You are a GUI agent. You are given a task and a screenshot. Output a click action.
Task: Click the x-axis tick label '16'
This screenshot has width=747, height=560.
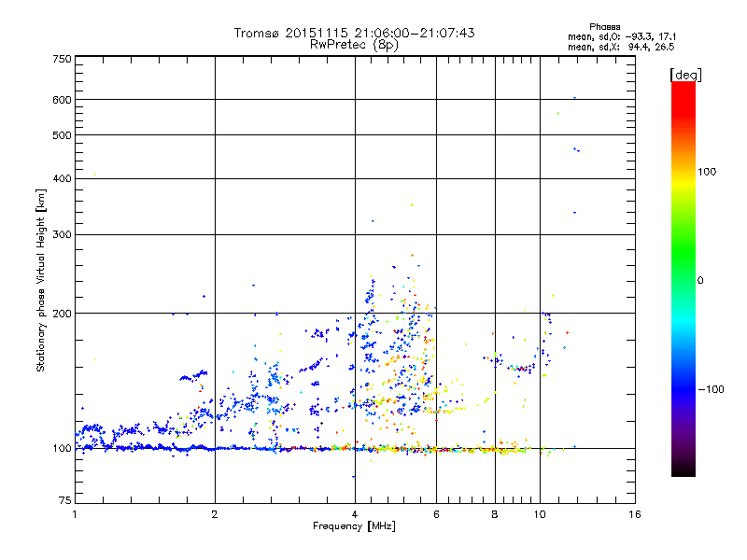[635, 514]
